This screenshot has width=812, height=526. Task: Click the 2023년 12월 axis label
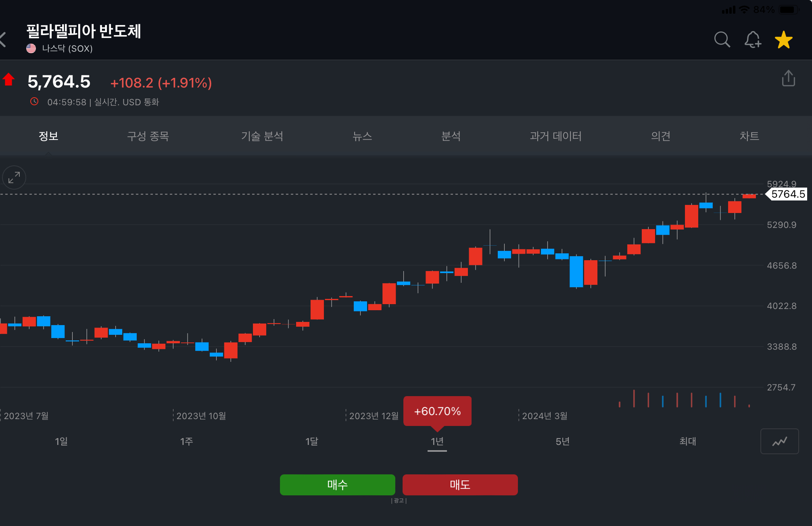(374, 416)
